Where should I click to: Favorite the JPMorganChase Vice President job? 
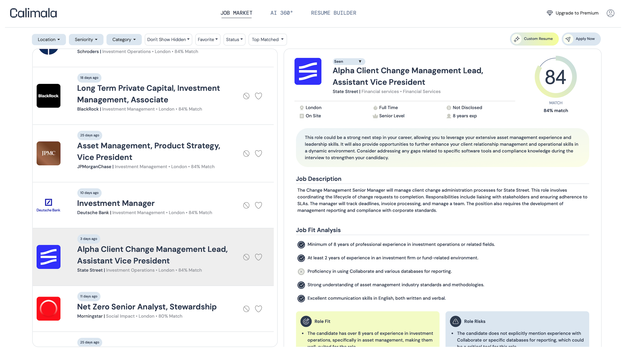tap(258, 154)
